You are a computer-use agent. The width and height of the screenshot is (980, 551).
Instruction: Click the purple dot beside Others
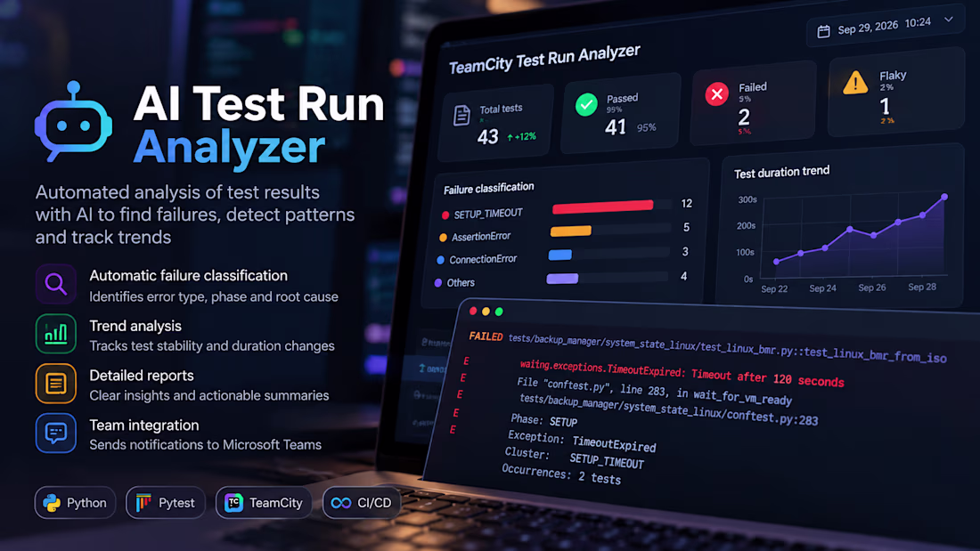pyautogui.click(x=438, y=283)
